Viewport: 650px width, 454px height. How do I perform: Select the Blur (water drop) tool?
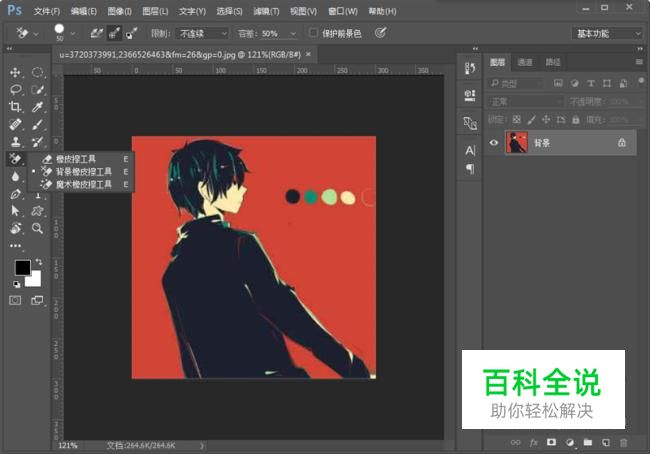(x=15, y=176)
